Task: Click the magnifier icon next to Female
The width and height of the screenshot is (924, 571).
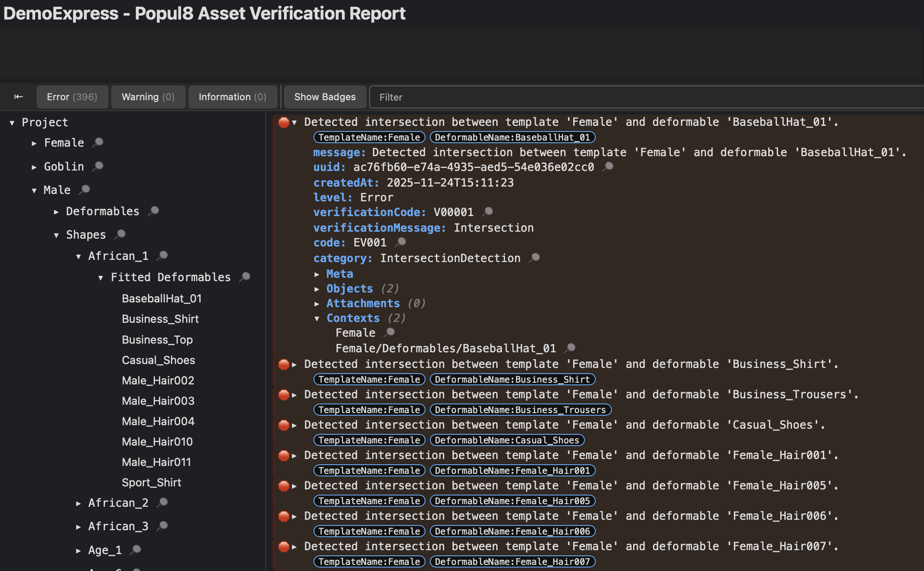Action: [98, 142]
